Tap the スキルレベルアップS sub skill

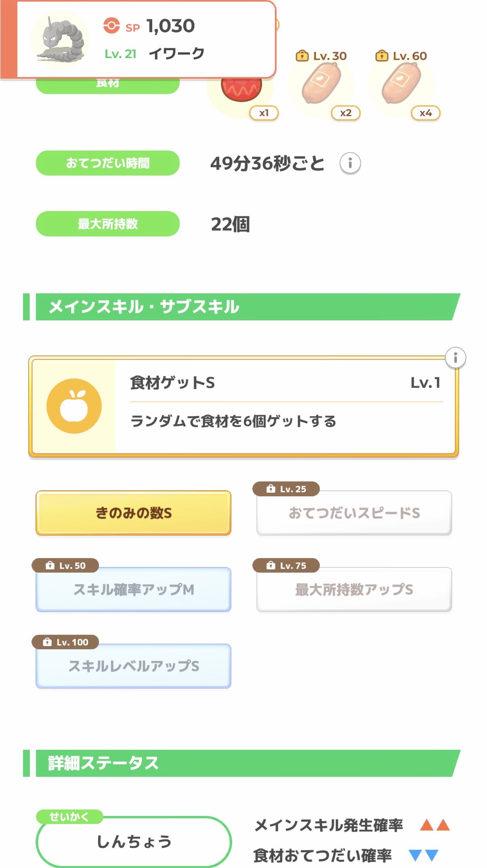pyautogui.click(x=133, y=666)
